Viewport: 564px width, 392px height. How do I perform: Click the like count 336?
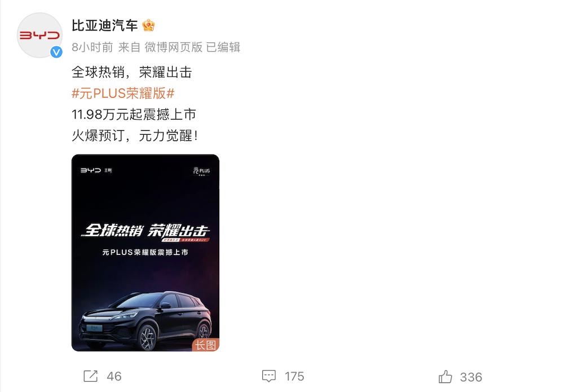[471, 377]
